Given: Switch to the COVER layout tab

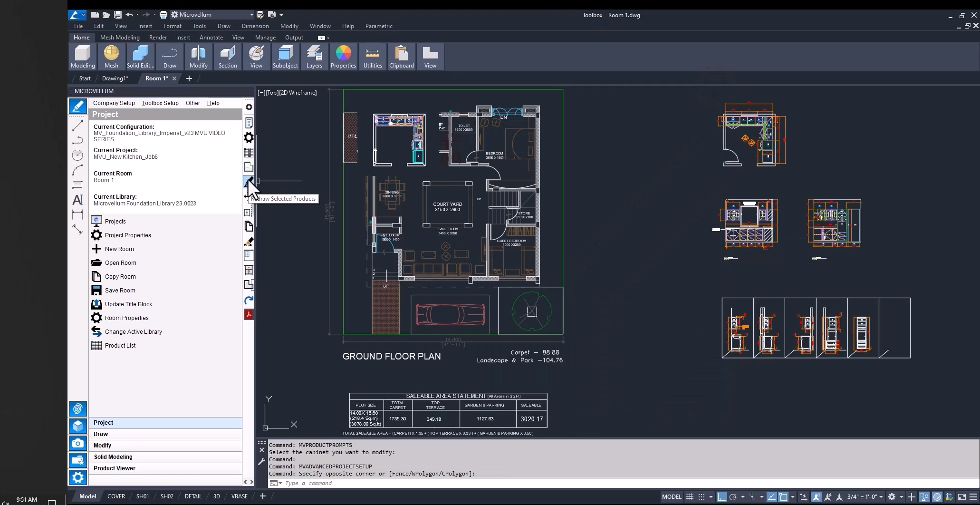Looking at the screenshot, I should pyautogui.click(x=116, y=496).
